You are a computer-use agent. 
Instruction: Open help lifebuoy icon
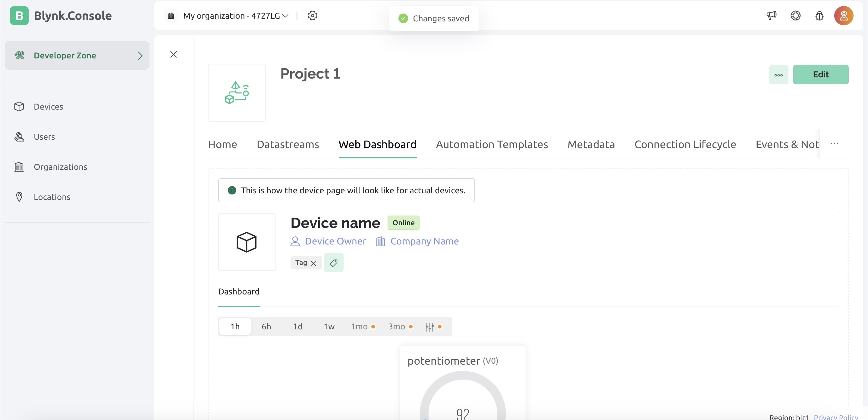point(795,15)
